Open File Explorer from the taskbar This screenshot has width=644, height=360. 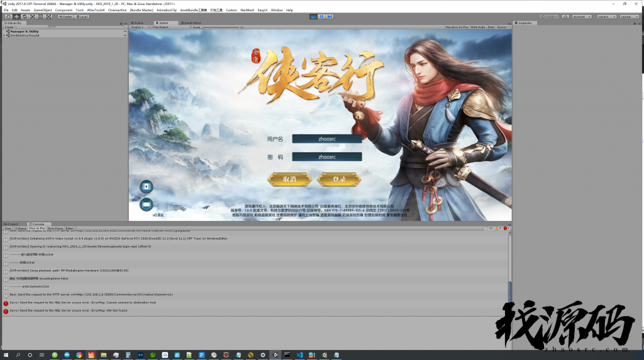coord(104,355)
